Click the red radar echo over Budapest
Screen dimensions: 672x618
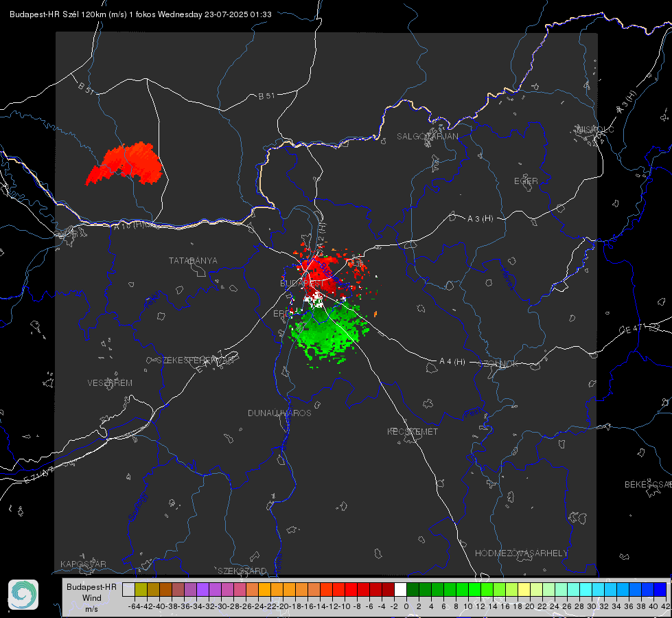tap(321, 275)
